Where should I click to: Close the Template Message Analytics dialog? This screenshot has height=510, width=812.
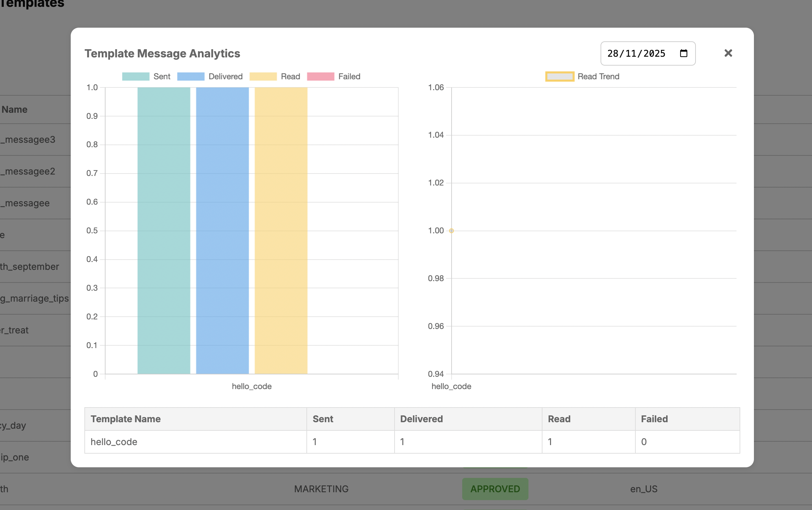pyautogui.click(x=728, y=53)
